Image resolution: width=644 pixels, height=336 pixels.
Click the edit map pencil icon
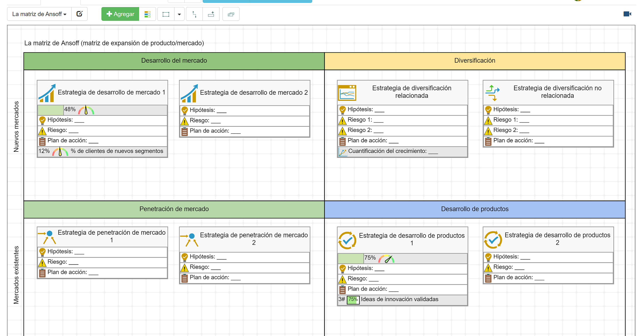(79, 14)
